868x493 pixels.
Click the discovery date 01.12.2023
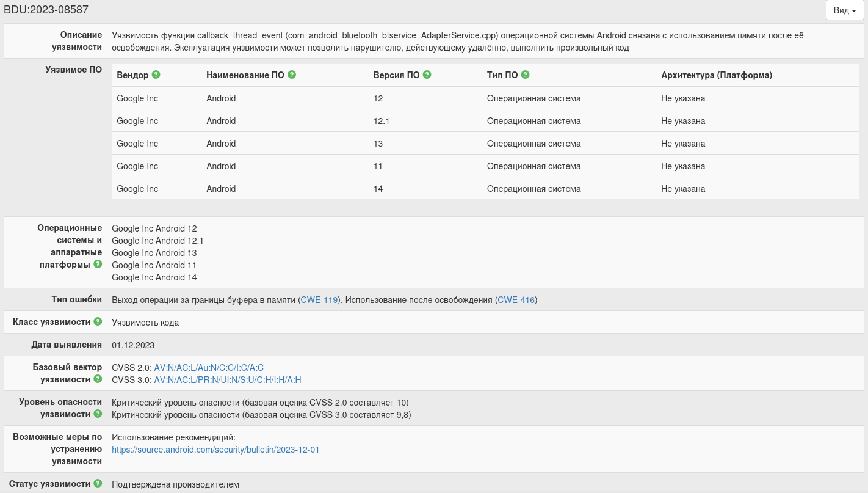pyautogui.click(x=133, y=345)
